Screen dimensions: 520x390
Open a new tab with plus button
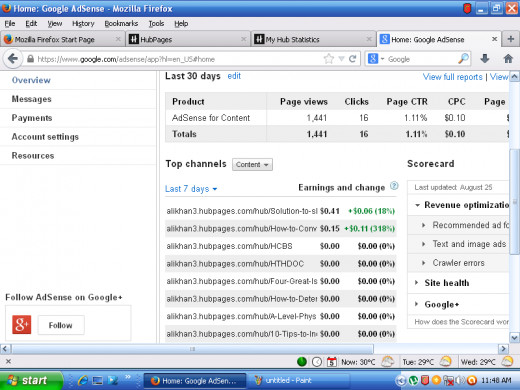(511, 39)
